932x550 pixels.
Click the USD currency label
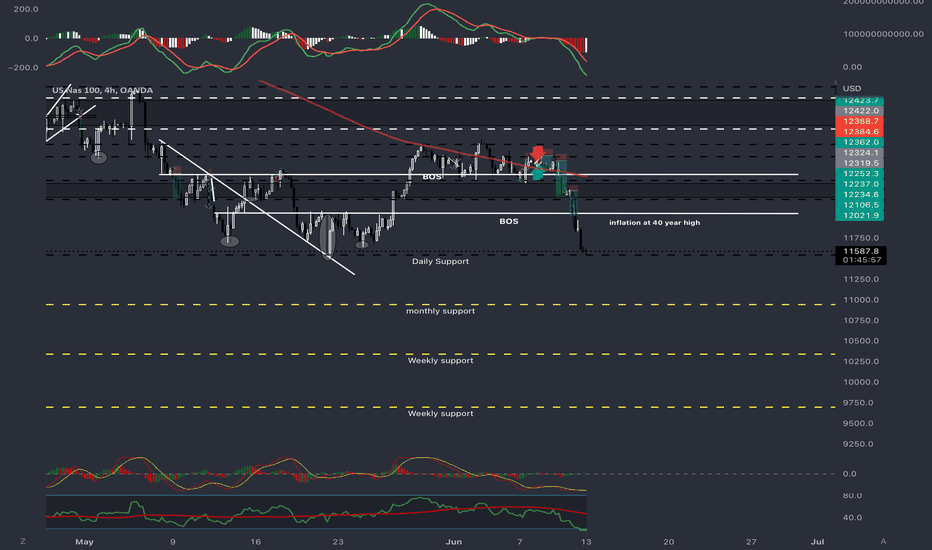point(852,89)
